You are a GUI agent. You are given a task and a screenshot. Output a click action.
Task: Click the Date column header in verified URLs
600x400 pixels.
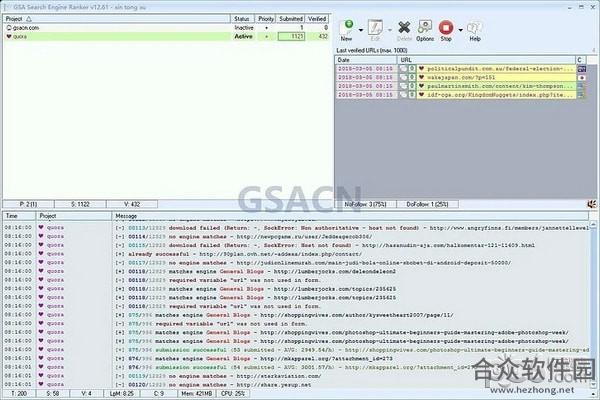pos(366,60)
